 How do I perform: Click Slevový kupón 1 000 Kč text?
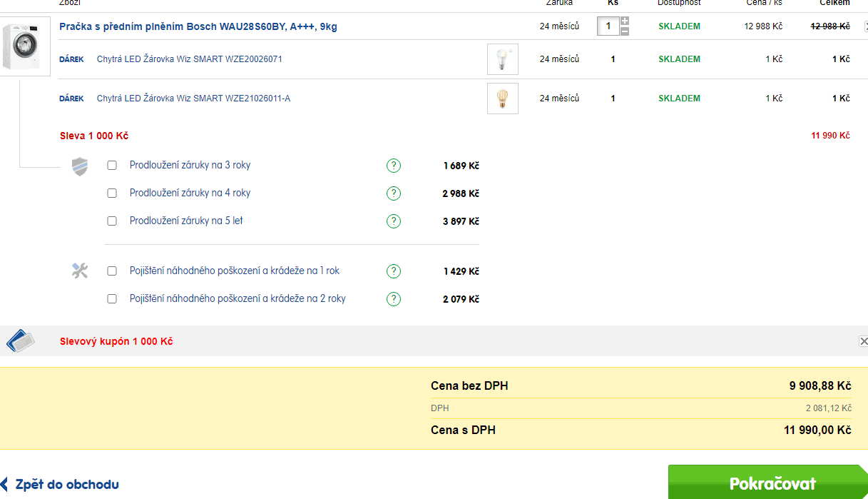click(x=116, y=341)
